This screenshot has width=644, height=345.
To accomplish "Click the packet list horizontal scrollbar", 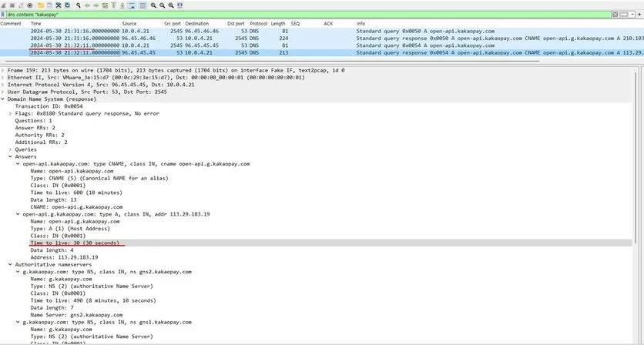I will (271, 61).
